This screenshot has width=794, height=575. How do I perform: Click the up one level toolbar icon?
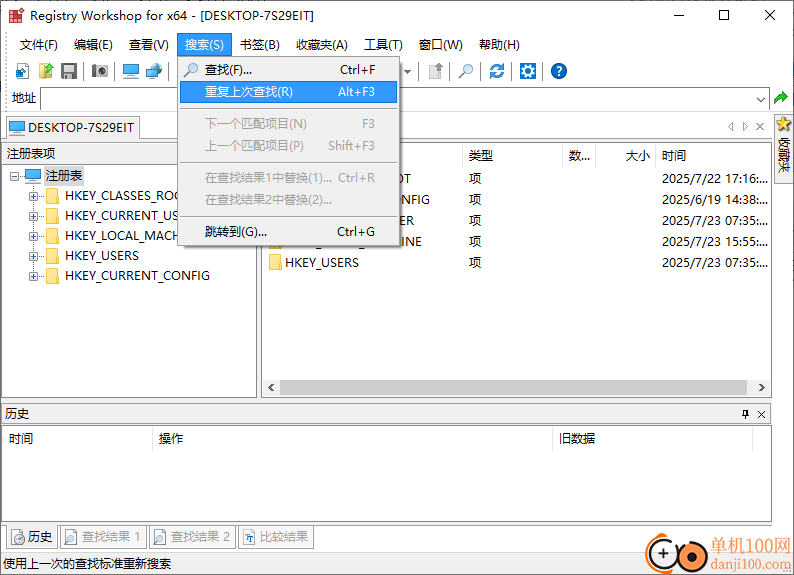pyautogui.click(x=435, y=71)
